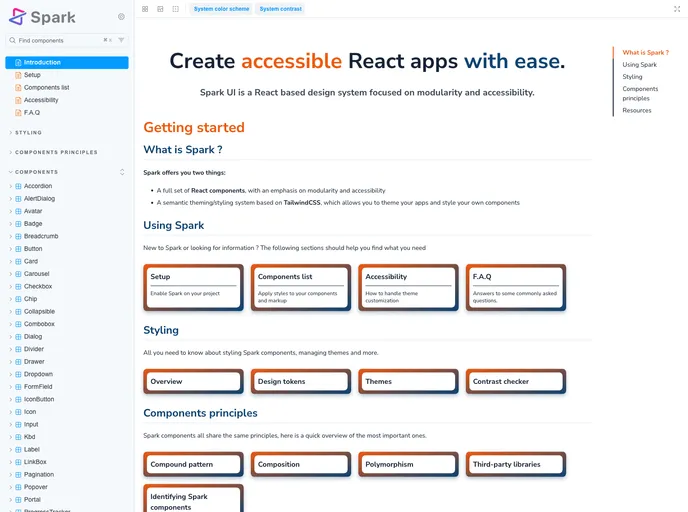Open Kbd in the components tree
Screen dimensions: 688x512
pyautogui.click(x=29, y=437)
